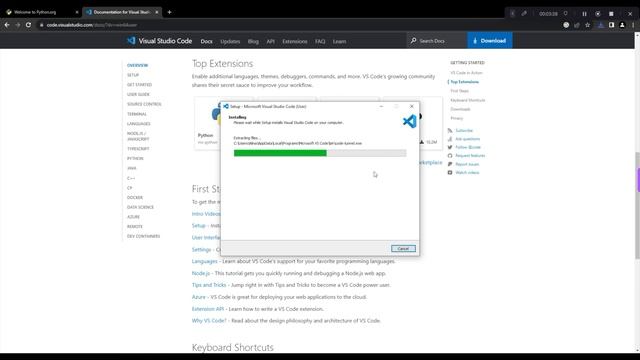Open a new browser tab
640x360 pixels.
[169, 12]
